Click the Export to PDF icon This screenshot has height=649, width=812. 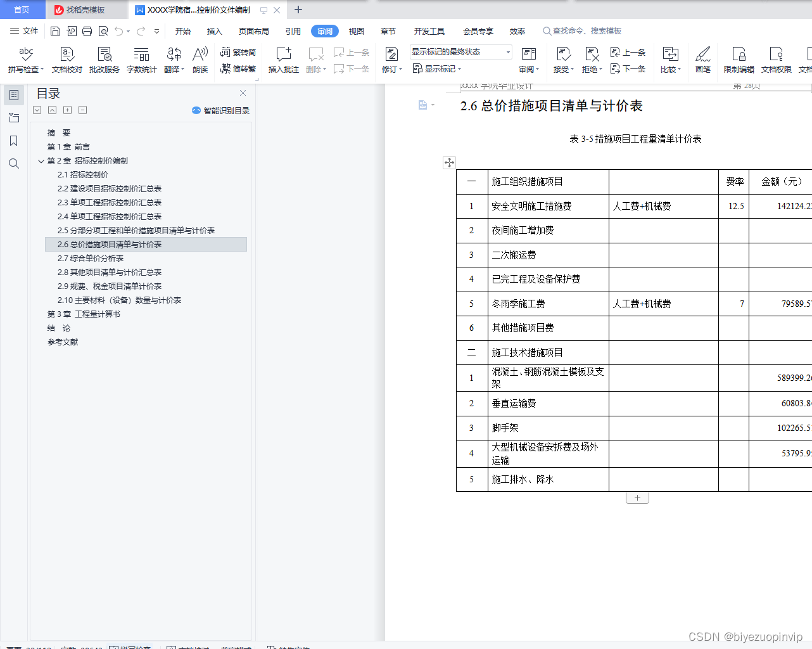pyautogui.click(x=71, y=31)
